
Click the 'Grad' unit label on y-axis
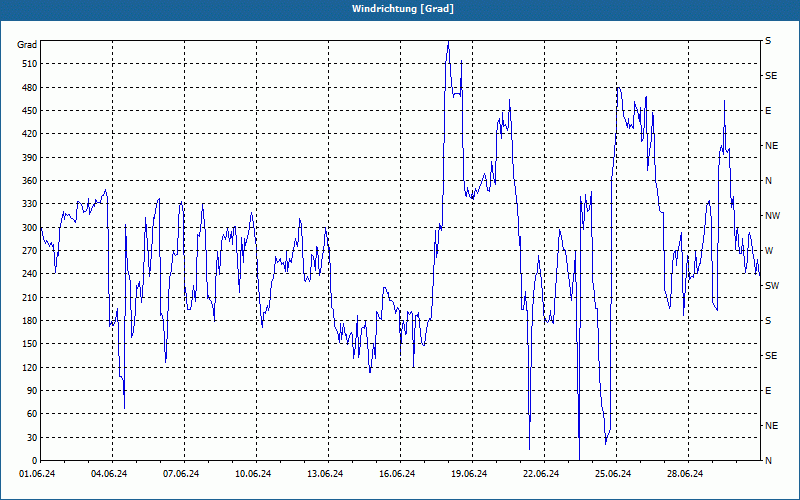[27, 45]
